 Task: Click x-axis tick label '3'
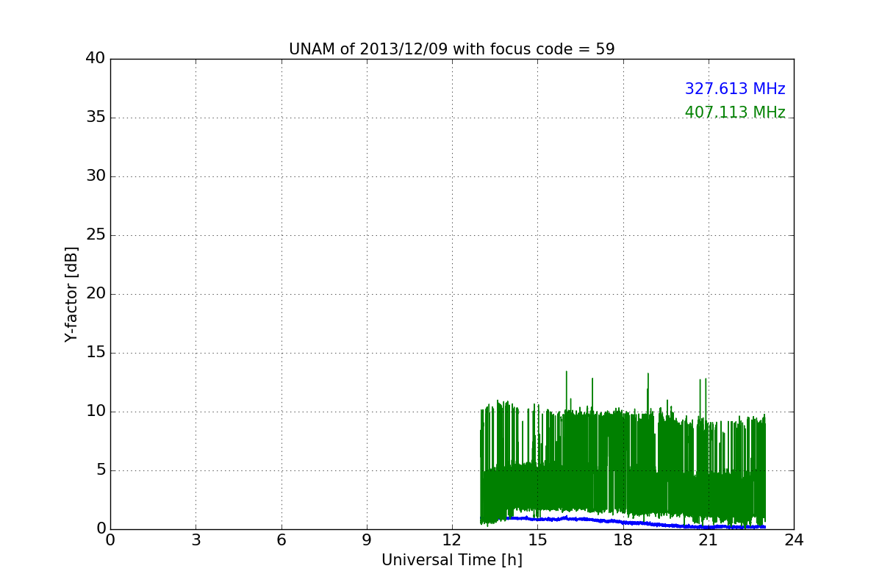point(196,540)
